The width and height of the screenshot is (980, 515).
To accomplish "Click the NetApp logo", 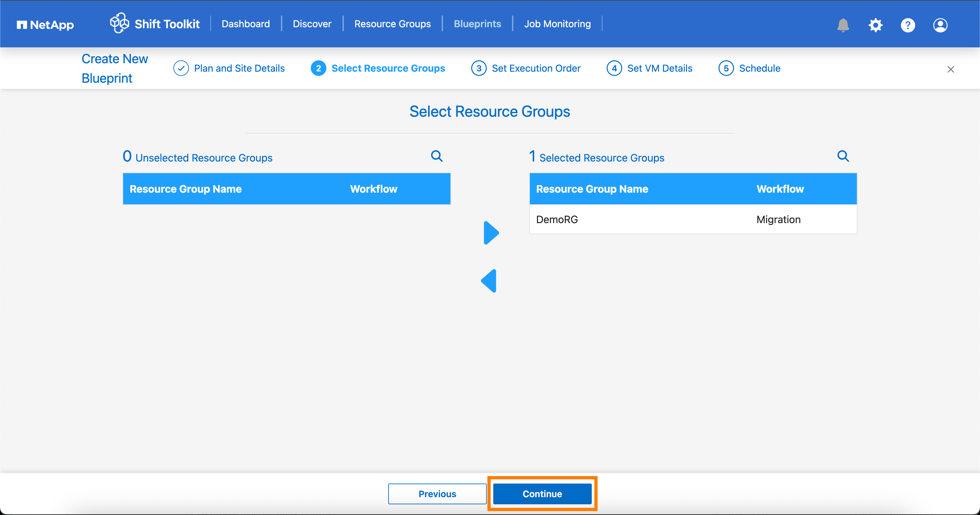I will pos(45,25).
